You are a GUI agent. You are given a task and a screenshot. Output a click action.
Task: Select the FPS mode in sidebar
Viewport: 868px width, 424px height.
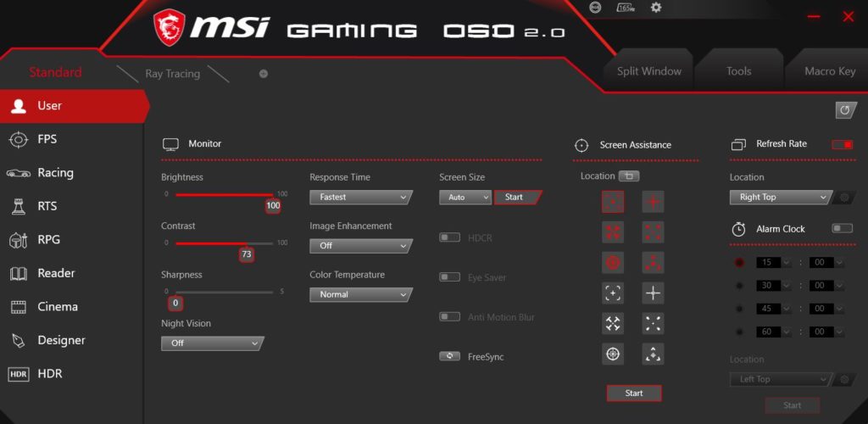pos(47,139)
